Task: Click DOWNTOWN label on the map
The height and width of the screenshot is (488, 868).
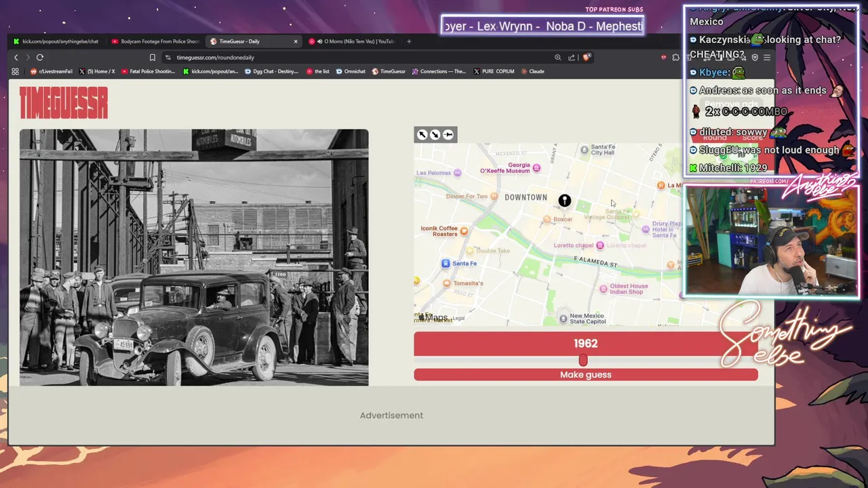Action: [x=526, y=197]
